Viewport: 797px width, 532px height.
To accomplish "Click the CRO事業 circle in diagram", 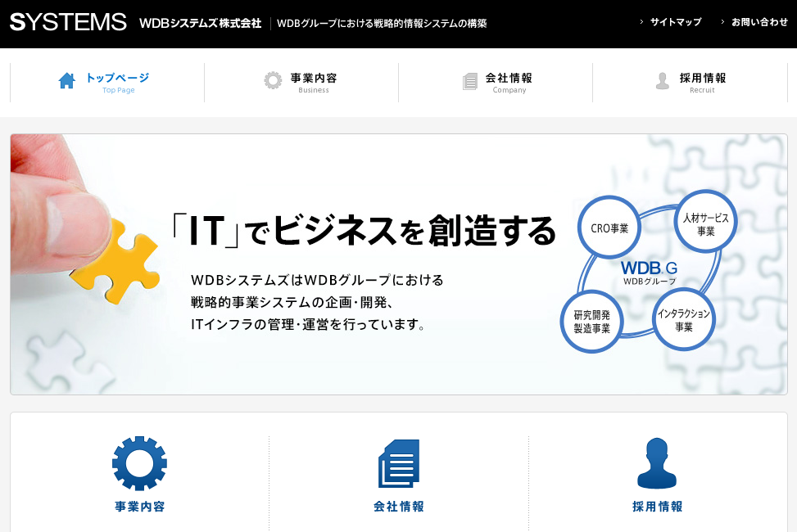I will tap(609, 228).
